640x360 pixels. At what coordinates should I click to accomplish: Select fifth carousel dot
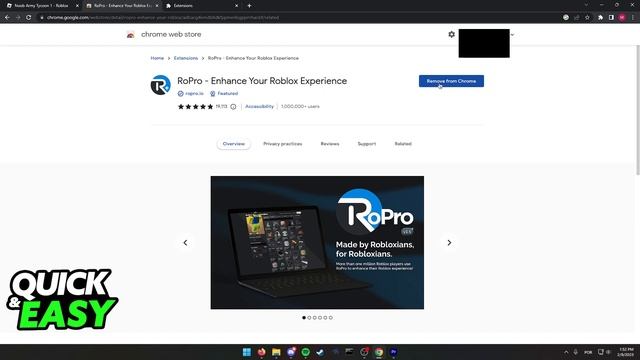click(325, 318)
